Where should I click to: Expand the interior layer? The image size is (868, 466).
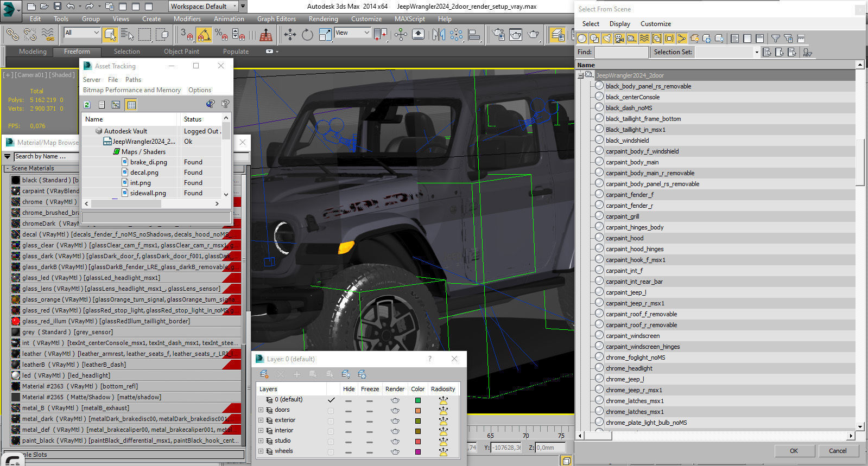261,431
